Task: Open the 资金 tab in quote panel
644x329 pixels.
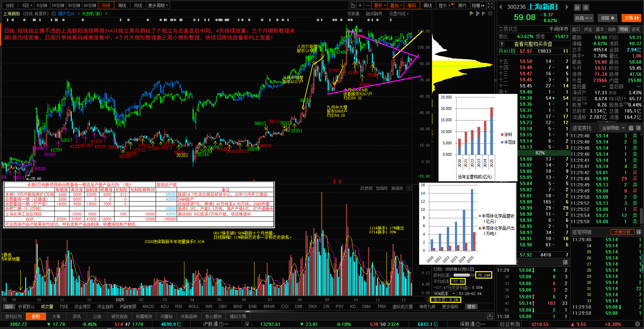Action: coord(588,29)
